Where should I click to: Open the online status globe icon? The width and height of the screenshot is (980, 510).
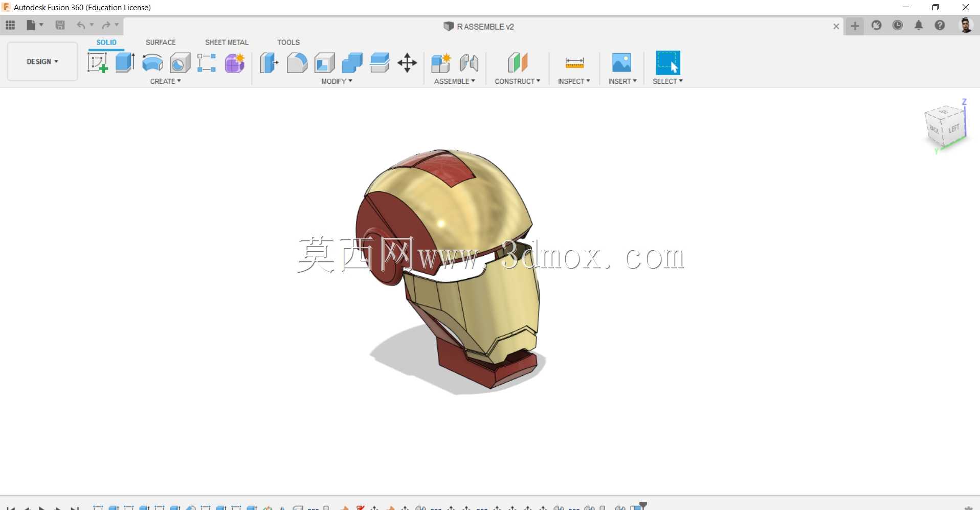[877, 25]
